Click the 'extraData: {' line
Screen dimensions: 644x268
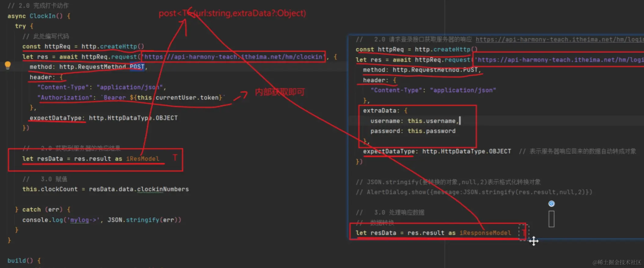coord(385,111)
